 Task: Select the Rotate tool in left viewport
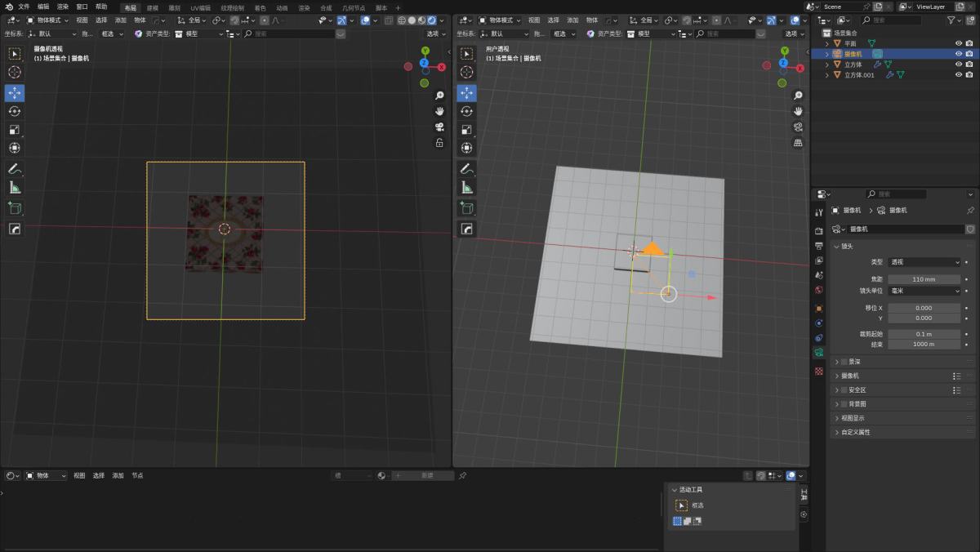(x=15, y=111)
